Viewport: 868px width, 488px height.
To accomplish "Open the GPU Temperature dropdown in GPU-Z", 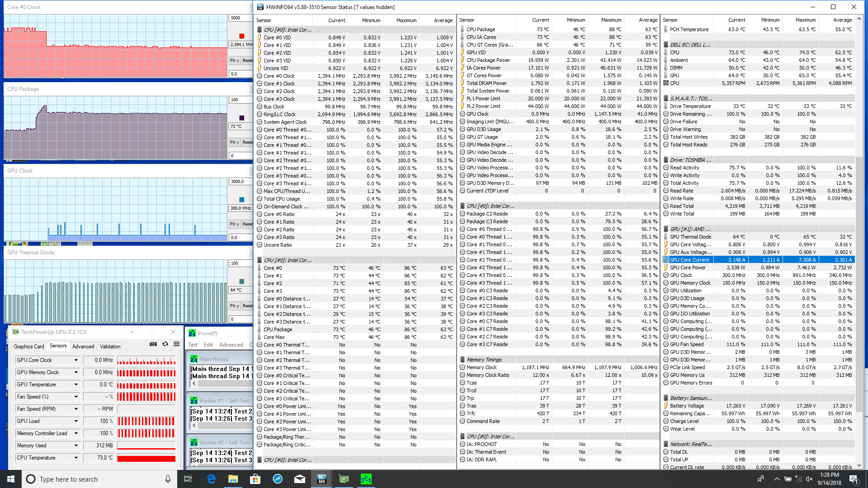I will (x=76, y=385).
